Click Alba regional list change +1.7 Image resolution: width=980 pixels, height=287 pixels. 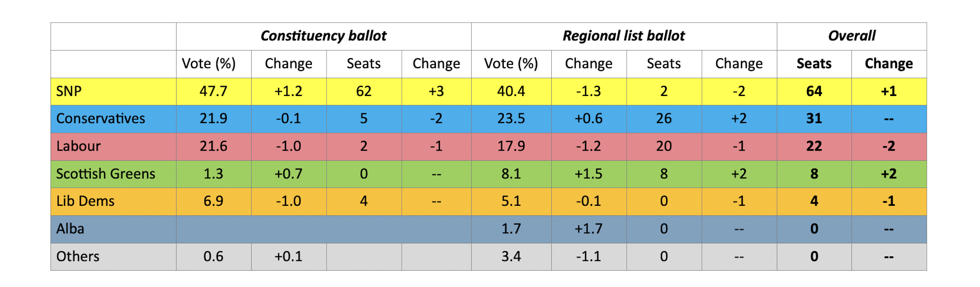point(589,229)
